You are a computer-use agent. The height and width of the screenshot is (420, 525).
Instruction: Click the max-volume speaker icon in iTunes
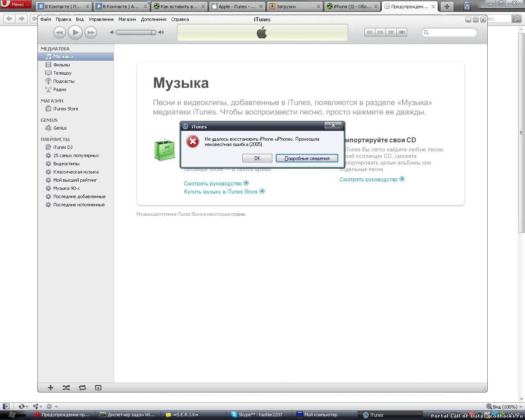click(x=161, y=32)
